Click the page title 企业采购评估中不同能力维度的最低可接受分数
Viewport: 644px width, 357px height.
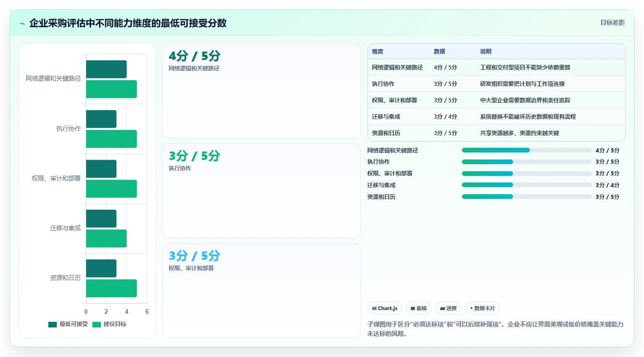(x=128, y=23)
